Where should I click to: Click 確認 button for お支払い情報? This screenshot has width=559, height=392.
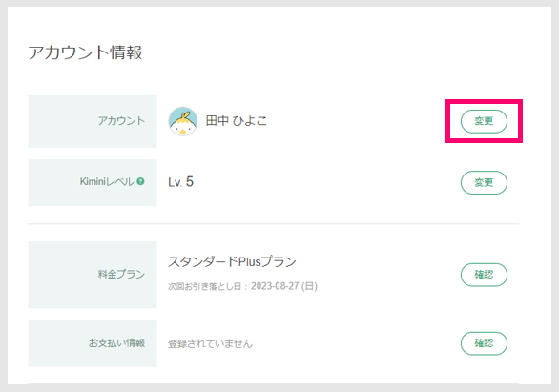click(484, 343)
